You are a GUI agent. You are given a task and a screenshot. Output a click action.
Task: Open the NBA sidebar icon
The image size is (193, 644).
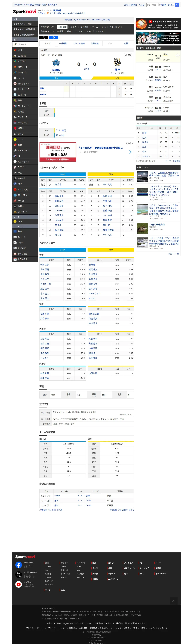coord(15,184)
